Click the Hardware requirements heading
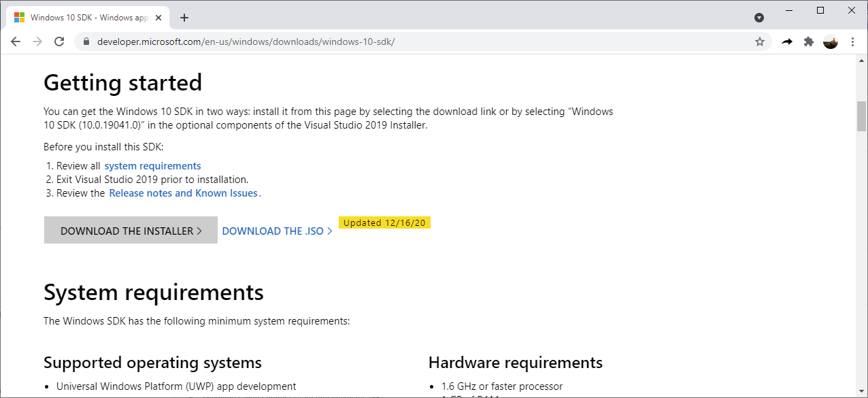868x398 pixels. click(516, 363)
